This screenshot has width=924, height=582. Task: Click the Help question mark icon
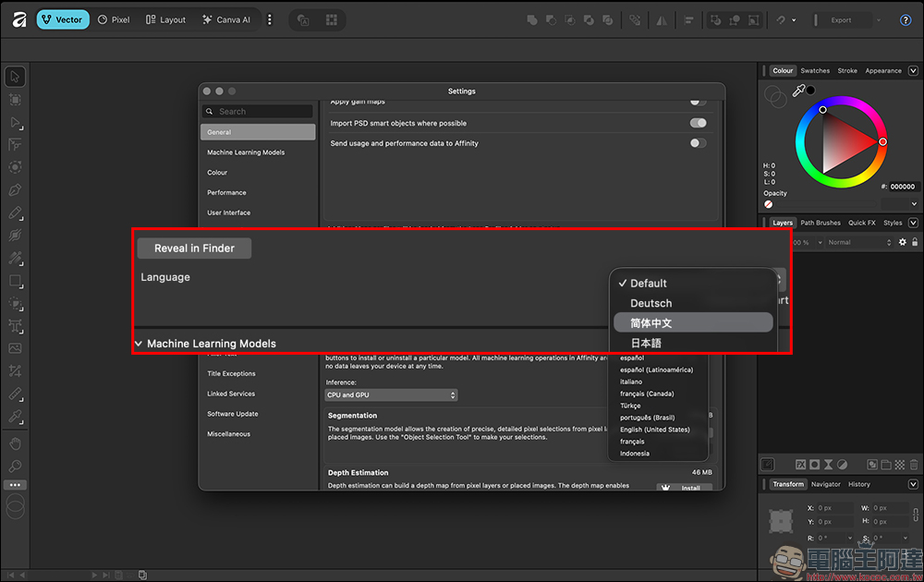point(906,19)
